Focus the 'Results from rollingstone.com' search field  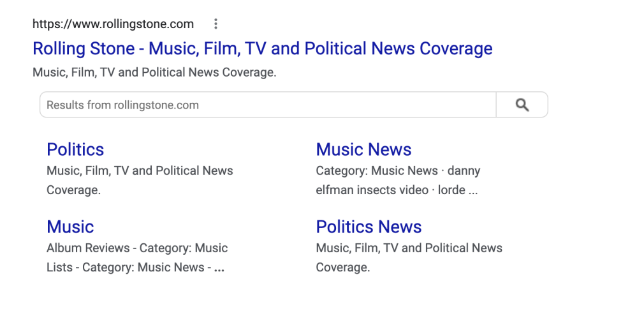(268, 105)
